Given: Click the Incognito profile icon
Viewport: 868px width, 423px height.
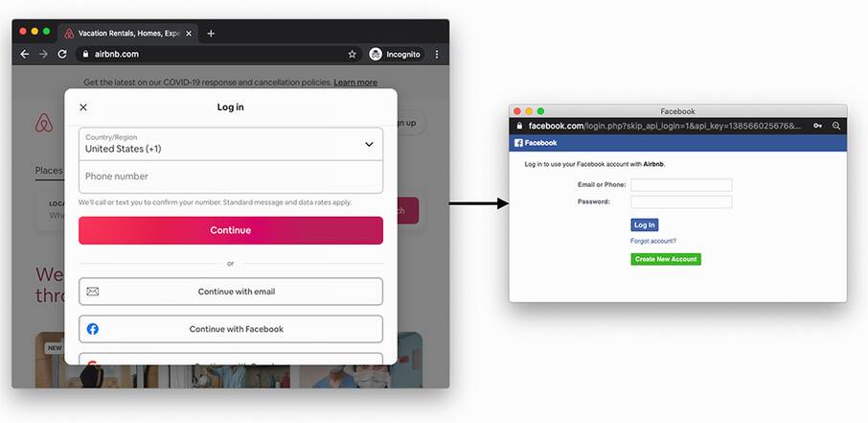Looking at the screenshot, I should click(376, 55).
